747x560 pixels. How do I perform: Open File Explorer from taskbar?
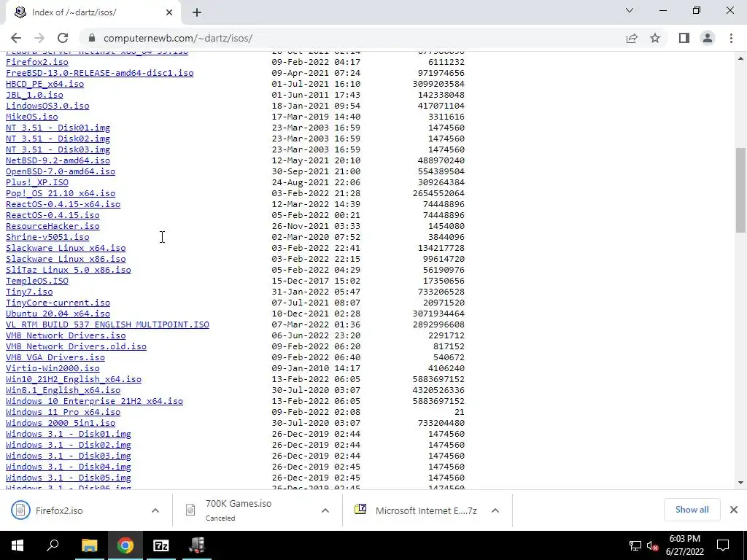tap(89, 545)
